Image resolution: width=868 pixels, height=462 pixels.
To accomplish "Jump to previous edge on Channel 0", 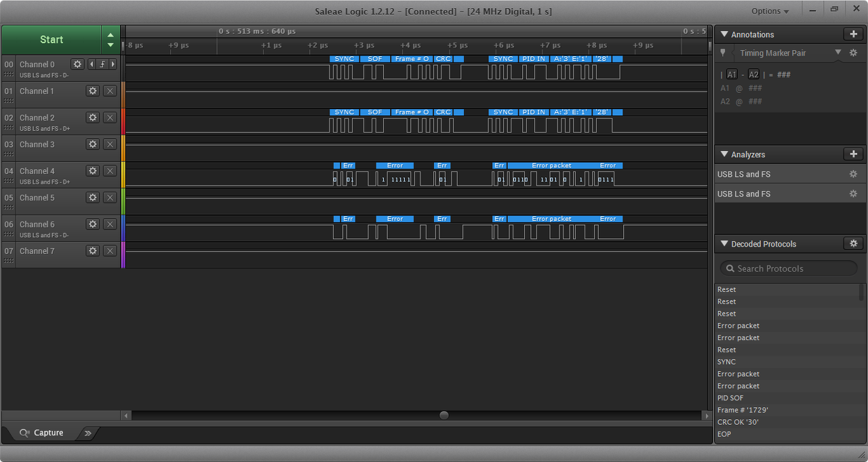I will click(x=92, y=64).
